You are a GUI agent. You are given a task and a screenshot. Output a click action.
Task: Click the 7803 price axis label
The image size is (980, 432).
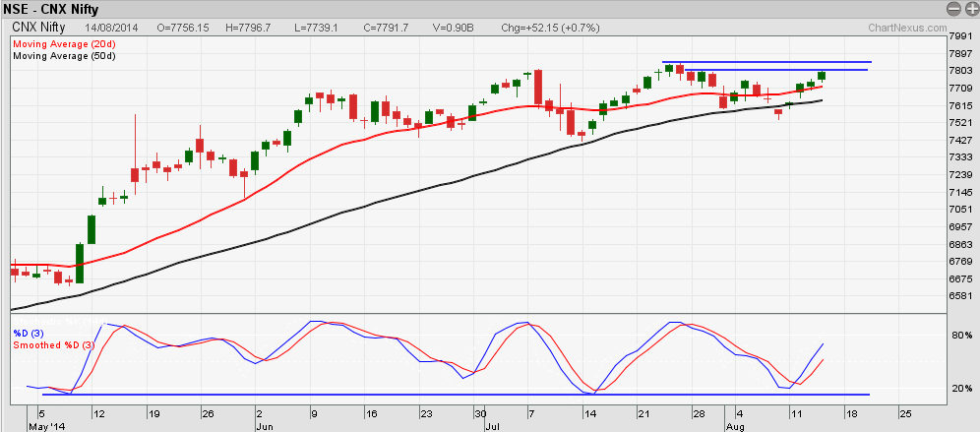coord(960,71)
